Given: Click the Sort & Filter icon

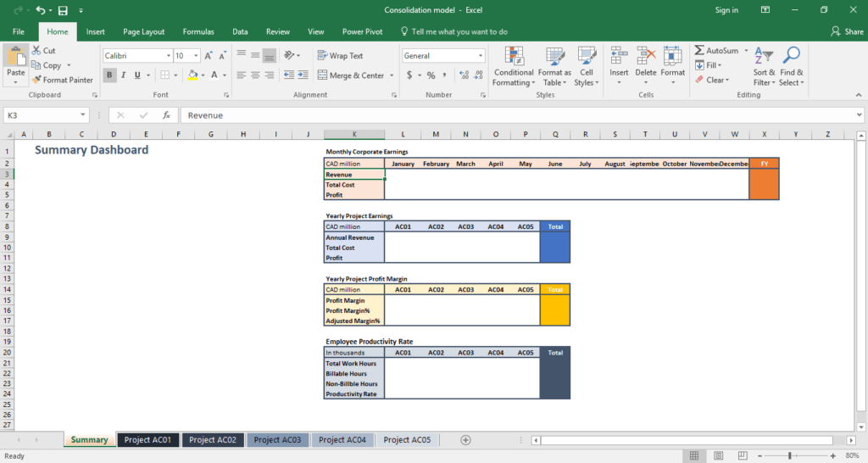Looking at the screenshot, I should [x=764, y=66].
